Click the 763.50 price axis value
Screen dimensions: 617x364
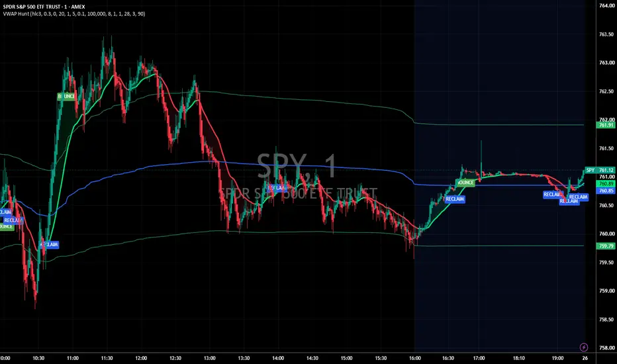point(606,34)
